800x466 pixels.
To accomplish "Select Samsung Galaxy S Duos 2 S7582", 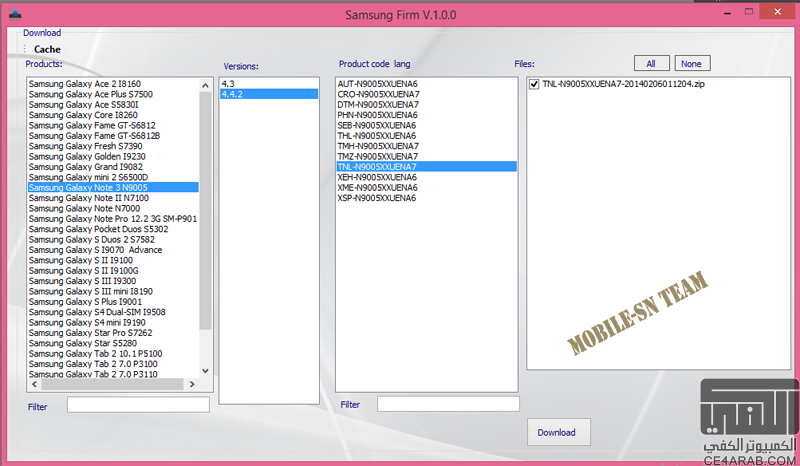I will tap(113, 239).
